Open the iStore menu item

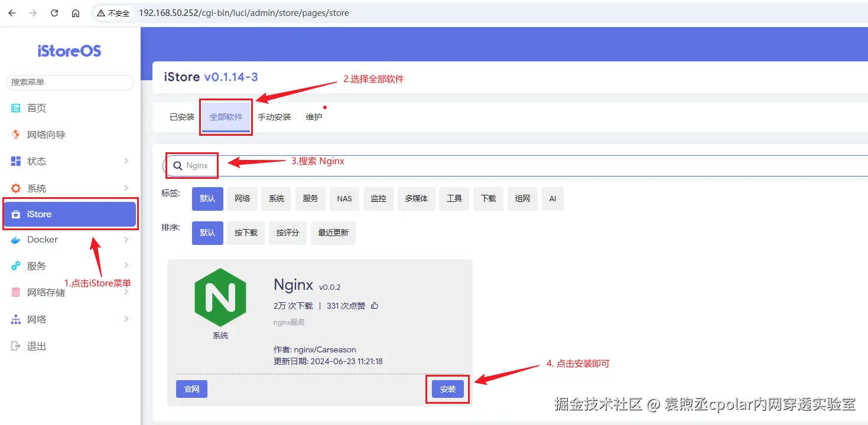pos(70,214)
